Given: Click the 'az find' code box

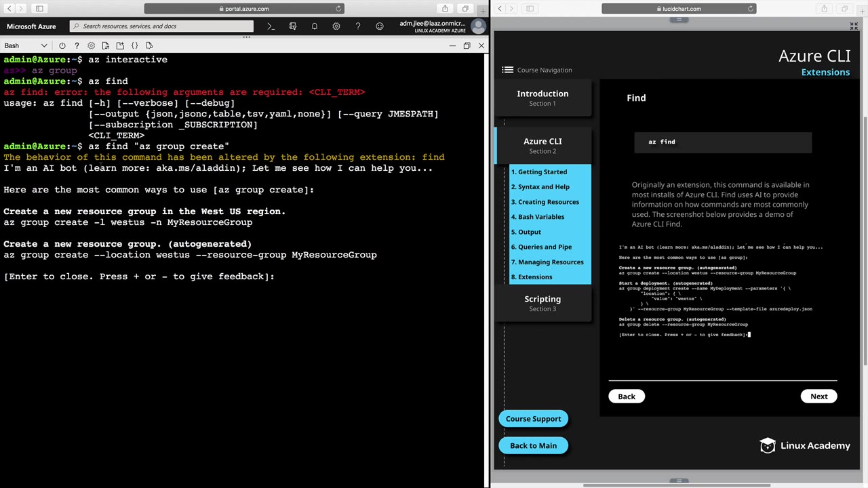Looking at the screenshot, I should click(x=723, y=142).
